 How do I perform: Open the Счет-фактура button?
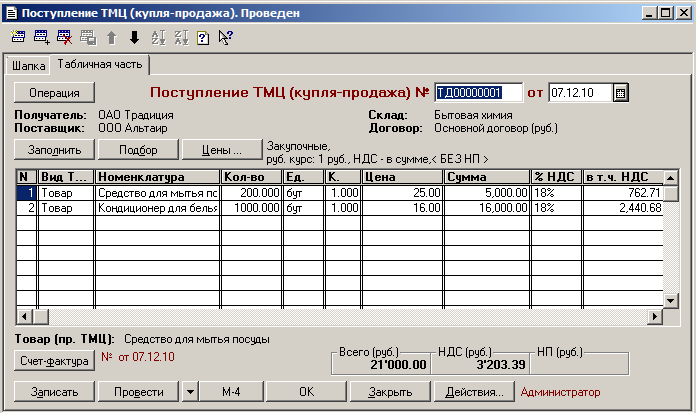click(x=54, y=361)
